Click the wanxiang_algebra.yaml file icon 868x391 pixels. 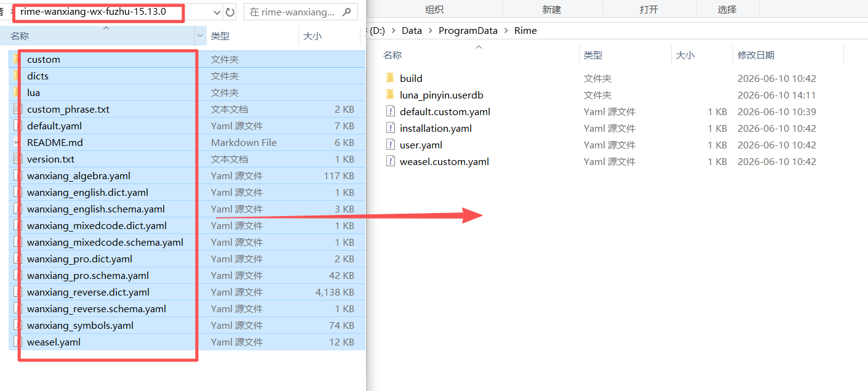[x=17, y=175]
